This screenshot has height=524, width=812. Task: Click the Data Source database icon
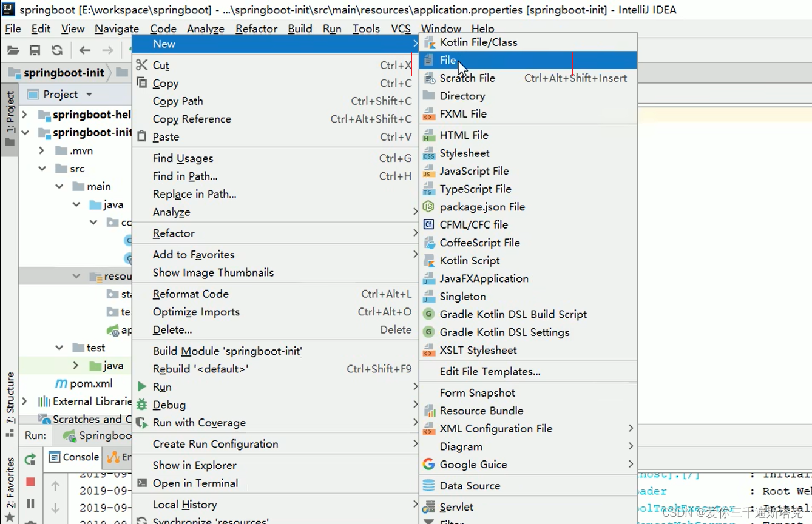[x=429, y=486]
